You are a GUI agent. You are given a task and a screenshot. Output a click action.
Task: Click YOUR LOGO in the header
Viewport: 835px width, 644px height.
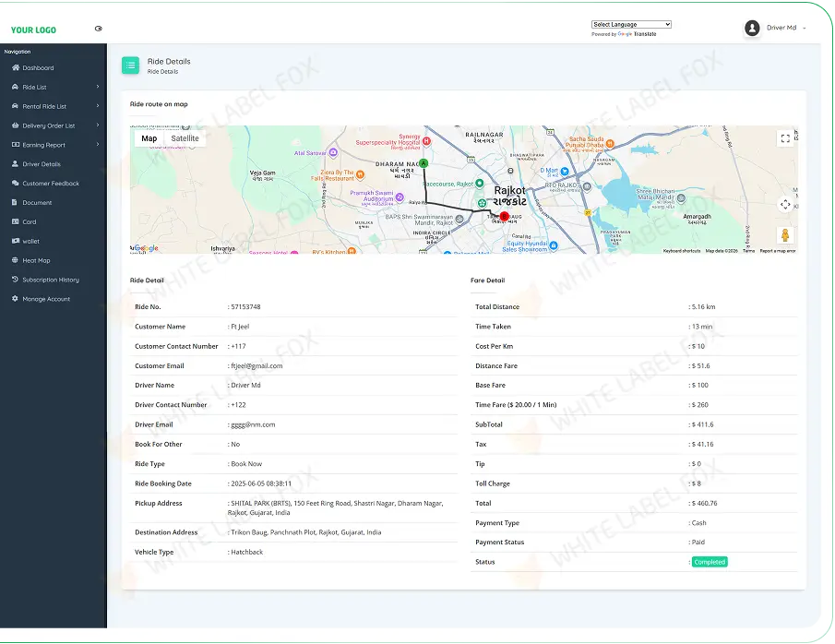pyautogui.click(x=33, y=30)
